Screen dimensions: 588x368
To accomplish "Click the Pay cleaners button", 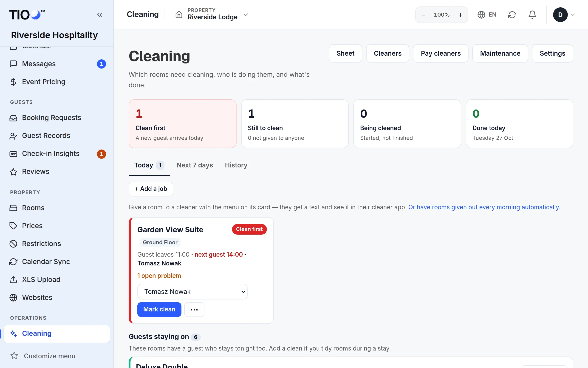I will (x=441, y=53).
